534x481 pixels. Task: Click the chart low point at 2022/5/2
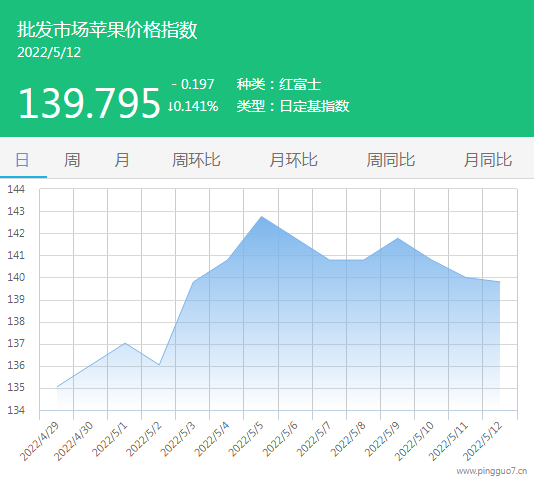click(159, 364)
